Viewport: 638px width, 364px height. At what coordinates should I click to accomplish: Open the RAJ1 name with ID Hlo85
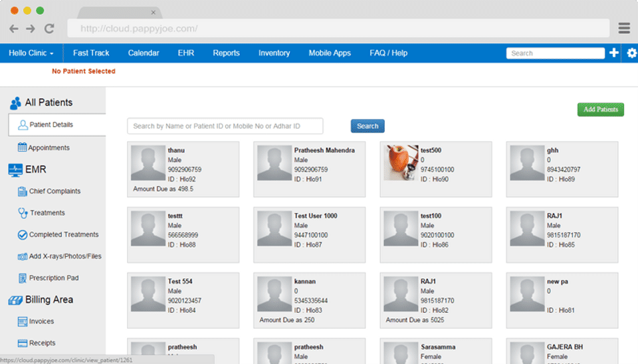554,216
